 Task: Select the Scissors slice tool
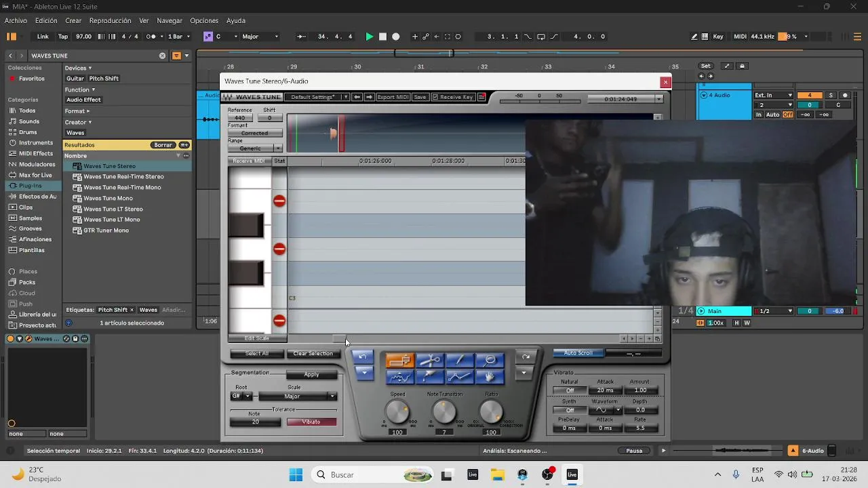tap(430, 361)
